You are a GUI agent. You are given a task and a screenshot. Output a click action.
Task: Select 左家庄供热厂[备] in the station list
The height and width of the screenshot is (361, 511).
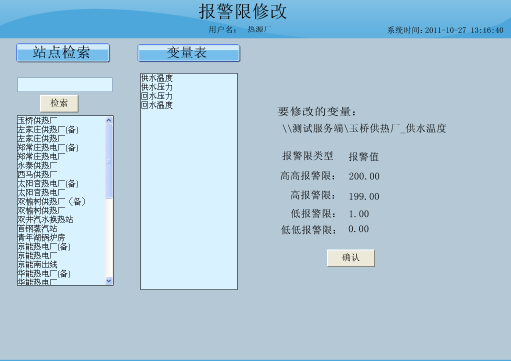pyautogui.click(x=48, y=129)
